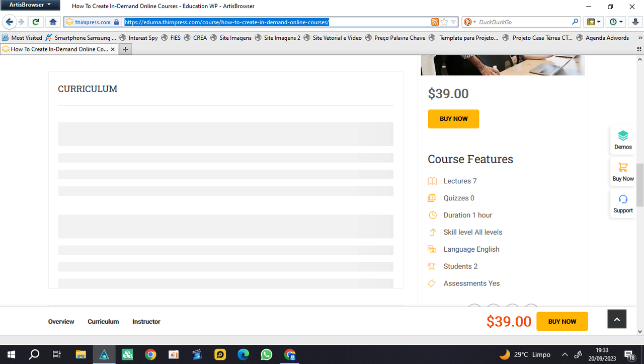Screen dimensions: 644x364
Task: Open the FIES bookmark
Action: click(171, 38)
